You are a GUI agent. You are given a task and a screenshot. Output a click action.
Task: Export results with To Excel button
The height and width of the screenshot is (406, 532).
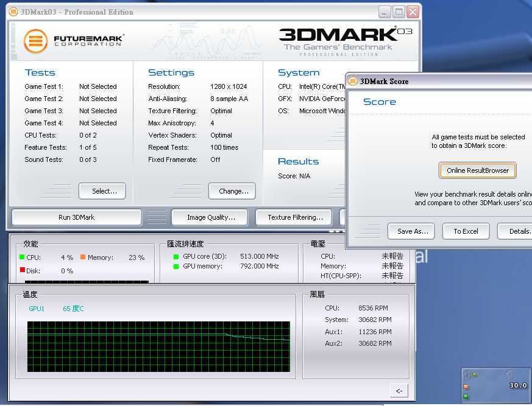(x=466, y=231)
